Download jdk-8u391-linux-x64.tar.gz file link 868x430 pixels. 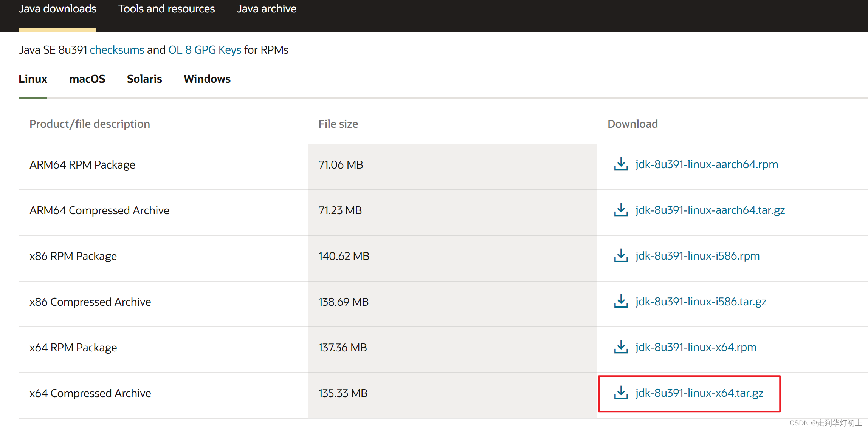click(x=699, y=393)
